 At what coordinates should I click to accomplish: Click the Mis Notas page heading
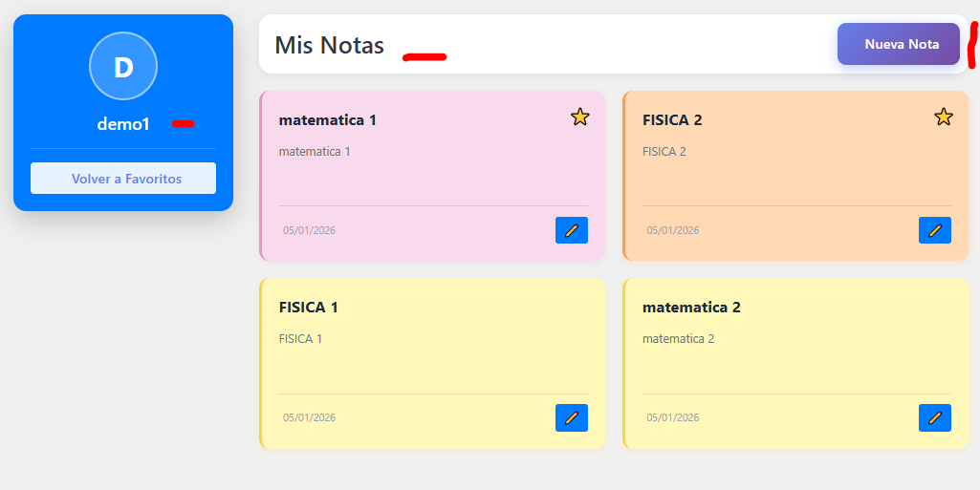(329, 45)
